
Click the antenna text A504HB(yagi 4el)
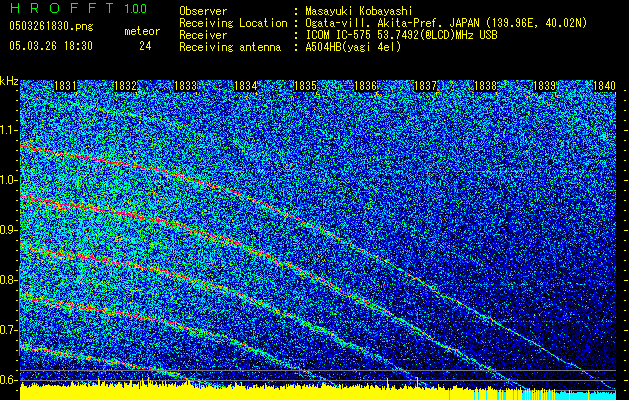tap(353, 47)
